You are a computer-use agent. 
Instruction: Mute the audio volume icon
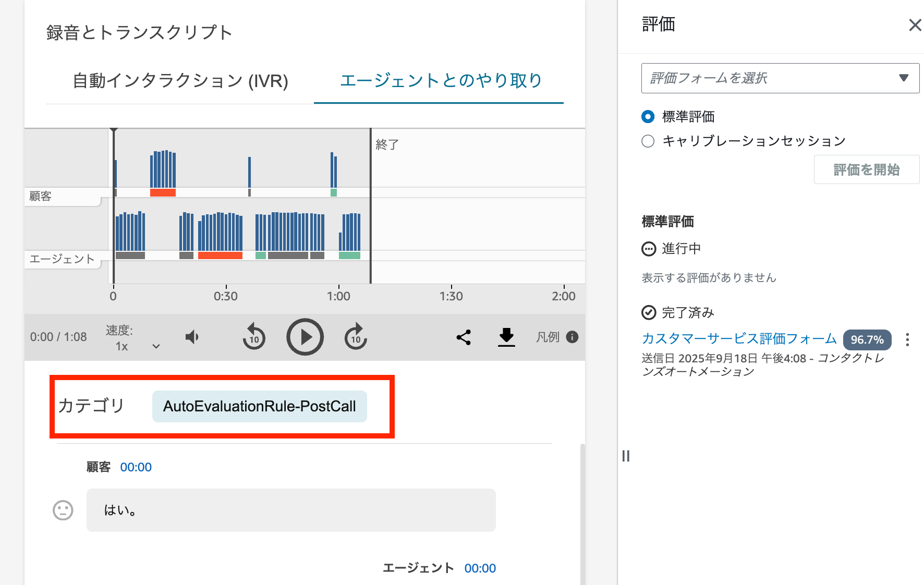tap(192, 337)
